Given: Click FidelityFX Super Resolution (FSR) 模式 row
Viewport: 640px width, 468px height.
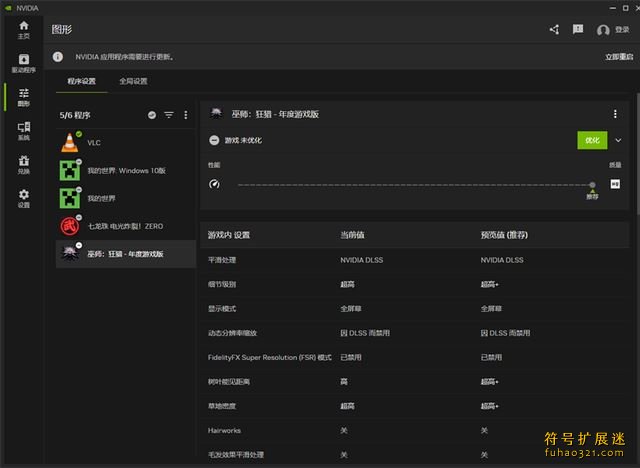Looking at the screenshot, I should coord(414,357).
